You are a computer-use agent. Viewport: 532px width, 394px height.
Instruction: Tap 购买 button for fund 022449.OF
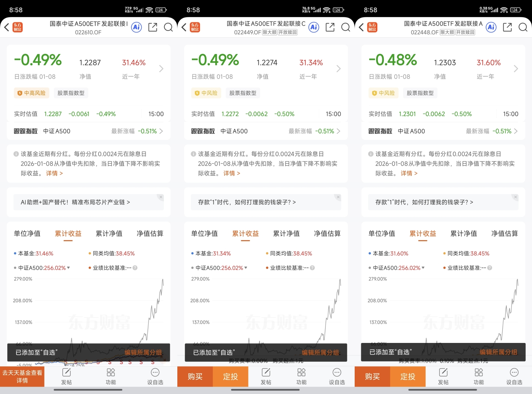(x=195, y=376)
